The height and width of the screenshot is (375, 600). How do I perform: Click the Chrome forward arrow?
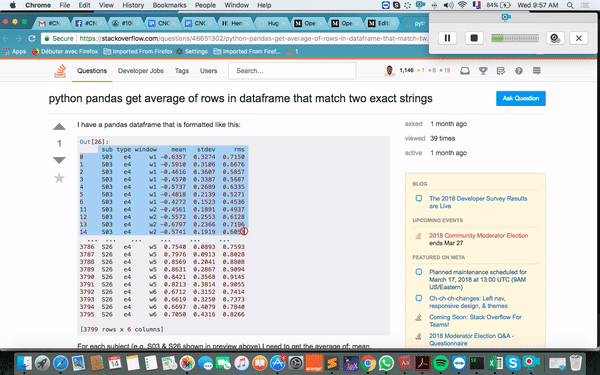(18, 38)
